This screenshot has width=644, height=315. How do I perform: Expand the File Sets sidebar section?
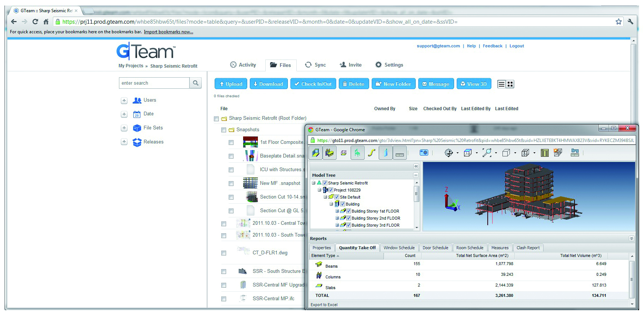pyautogui.click(x=124, y=128)
